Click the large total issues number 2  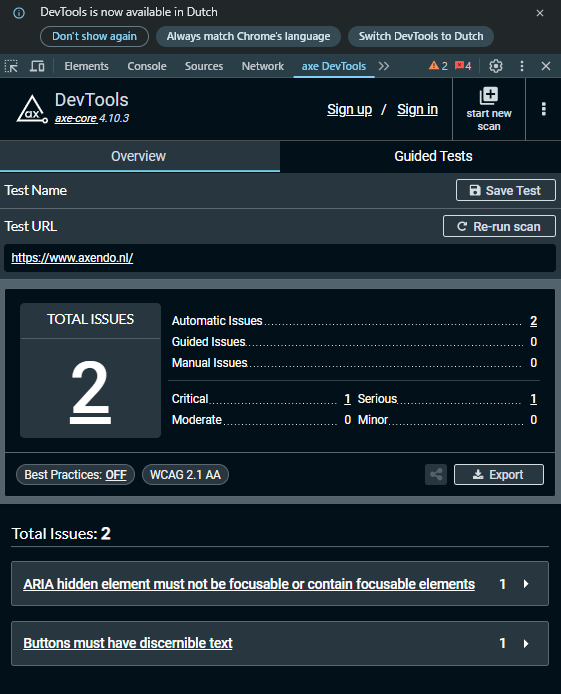point(90,390)
